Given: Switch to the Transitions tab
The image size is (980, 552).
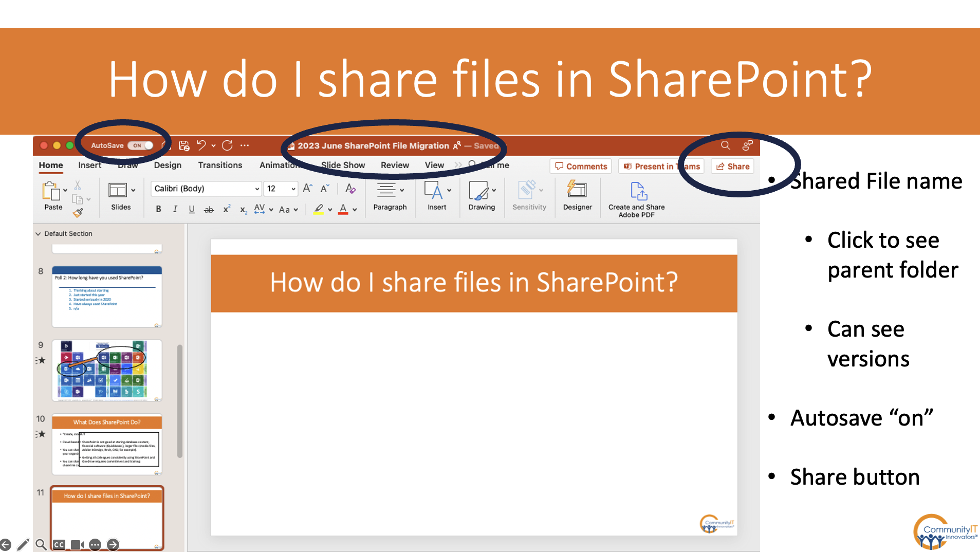Looking at the screenshot, I should pyautogui.click(x=220, y=165).
